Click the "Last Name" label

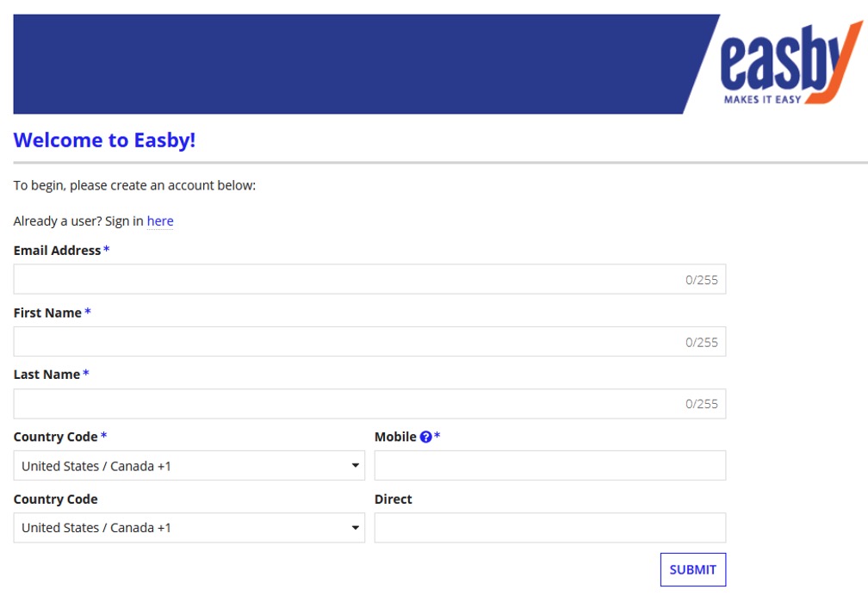tap(47, 375)
